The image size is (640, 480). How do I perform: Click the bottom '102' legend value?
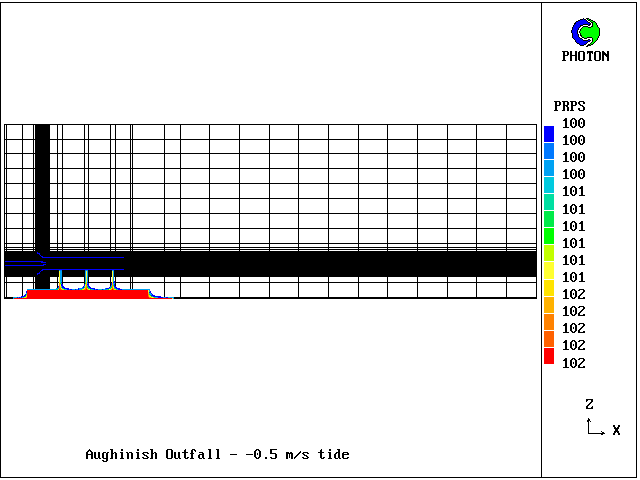tap(573, 363)
